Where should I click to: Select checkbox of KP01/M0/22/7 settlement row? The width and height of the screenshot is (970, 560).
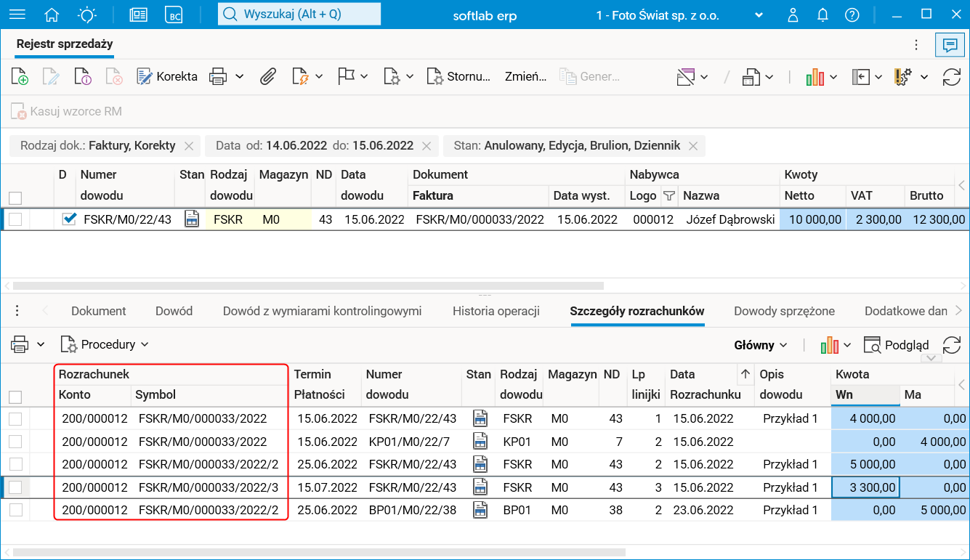click(x=15, y=442)
